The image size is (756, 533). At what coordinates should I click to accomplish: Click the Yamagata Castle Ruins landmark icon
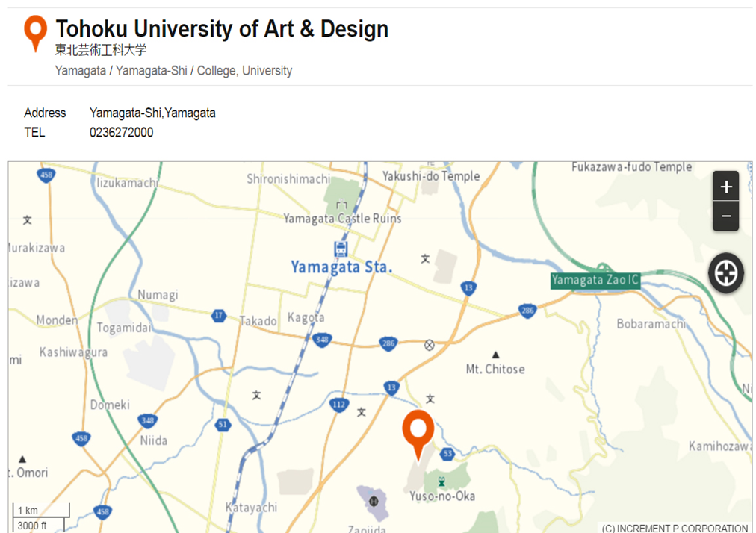(341, 204)
